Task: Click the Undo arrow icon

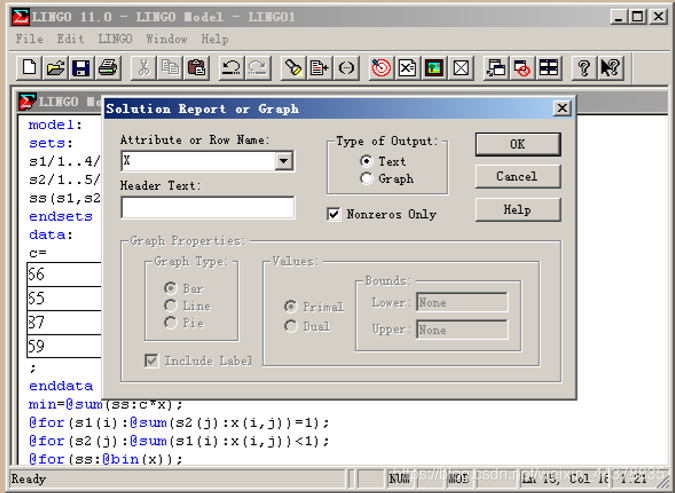Action: coord(232,68)
